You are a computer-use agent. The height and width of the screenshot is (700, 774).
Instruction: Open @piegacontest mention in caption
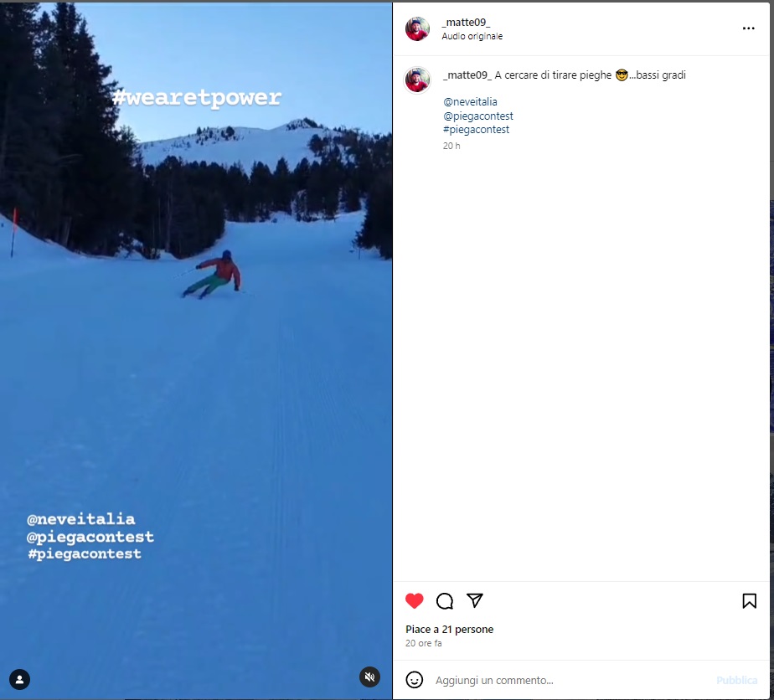[477, 116]
